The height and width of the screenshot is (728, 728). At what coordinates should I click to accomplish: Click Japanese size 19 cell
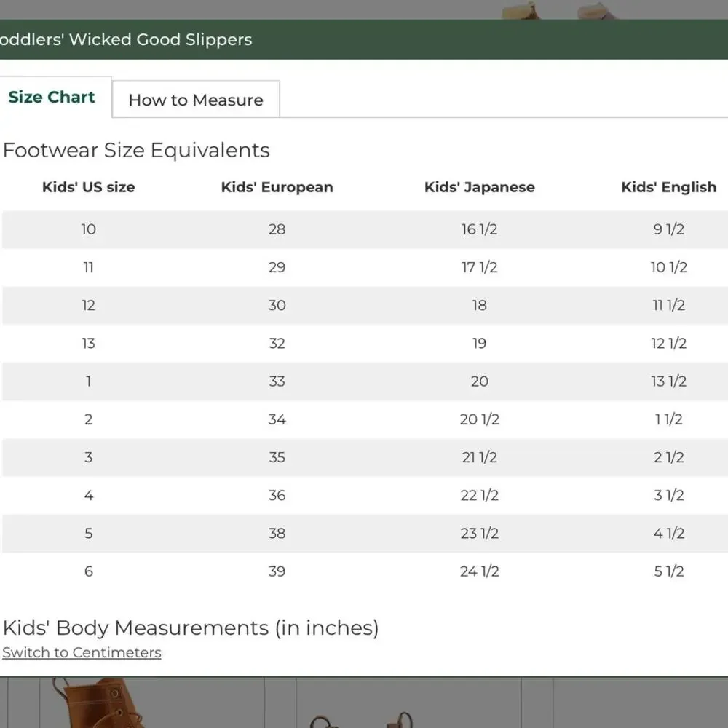pyautogui.click(x=480, y=343)
